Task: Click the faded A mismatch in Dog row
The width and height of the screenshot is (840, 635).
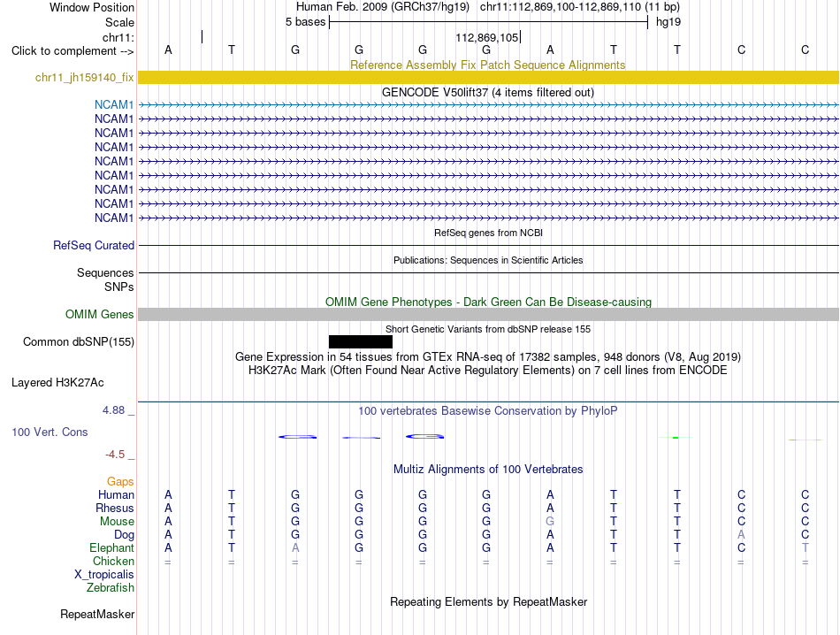Action: (741, 535)
